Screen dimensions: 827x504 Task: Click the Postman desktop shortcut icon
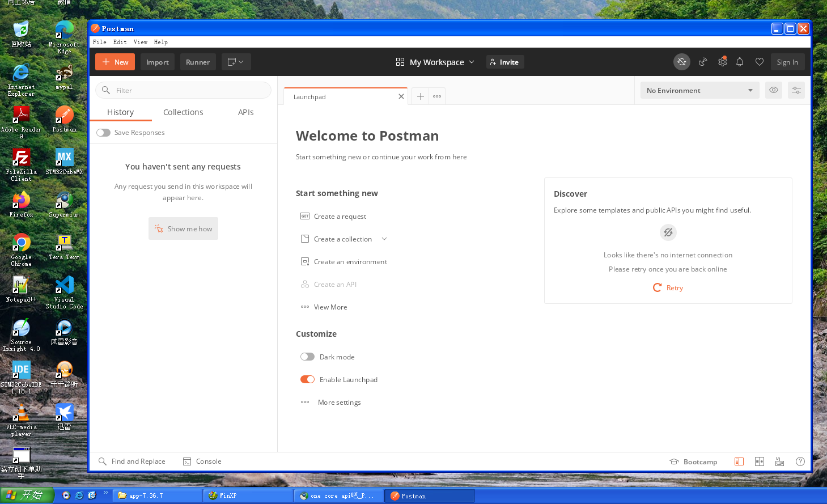click(64, 119)
